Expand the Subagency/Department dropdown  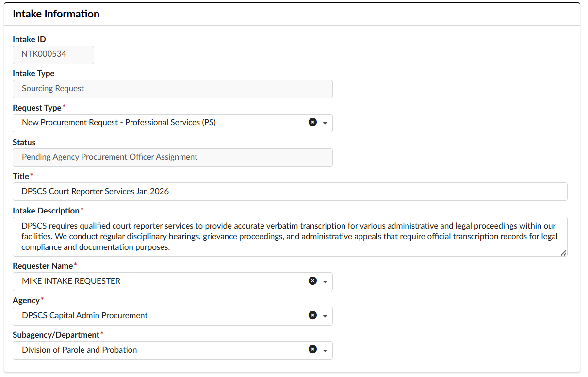point(324,350)
